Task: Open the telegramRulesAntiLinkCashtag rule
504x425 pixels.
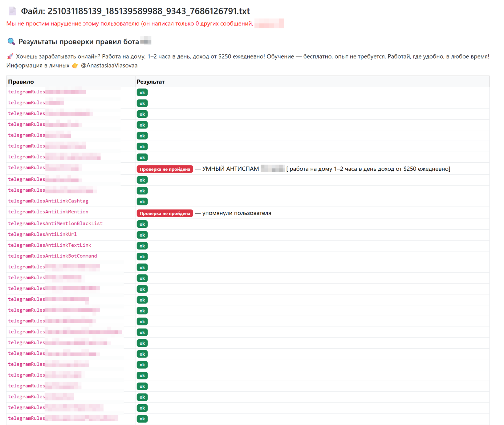Action: [x=48, y=201]
